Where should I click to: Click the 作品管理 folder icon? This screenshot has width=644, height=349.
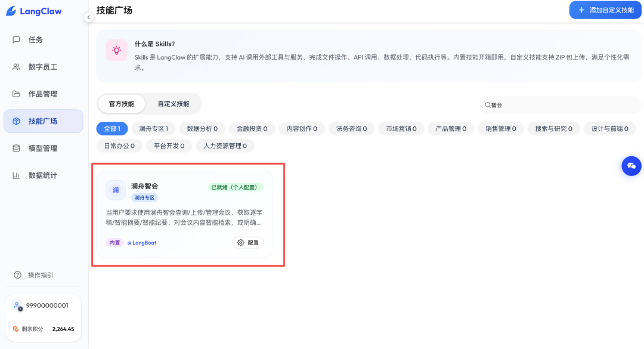pyautogui.click(x=16, y=94)
